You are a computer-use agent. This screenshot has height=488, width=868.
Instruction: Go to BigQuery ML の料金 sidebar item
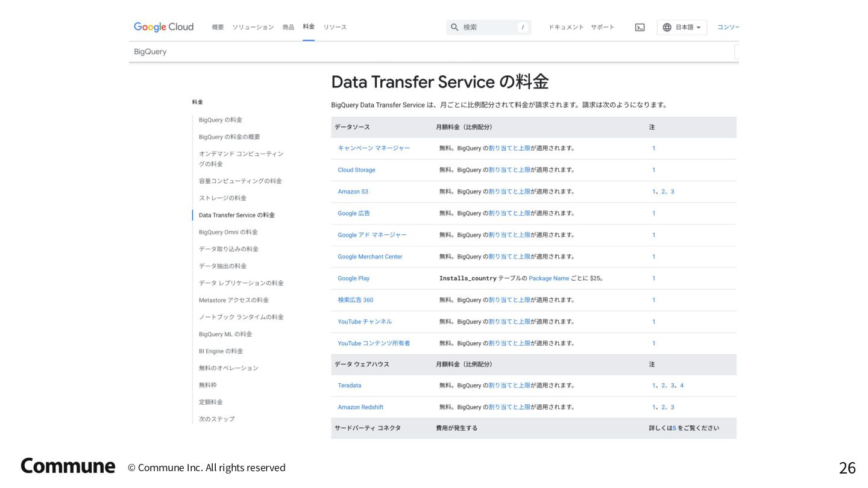[x=225, y=334]
